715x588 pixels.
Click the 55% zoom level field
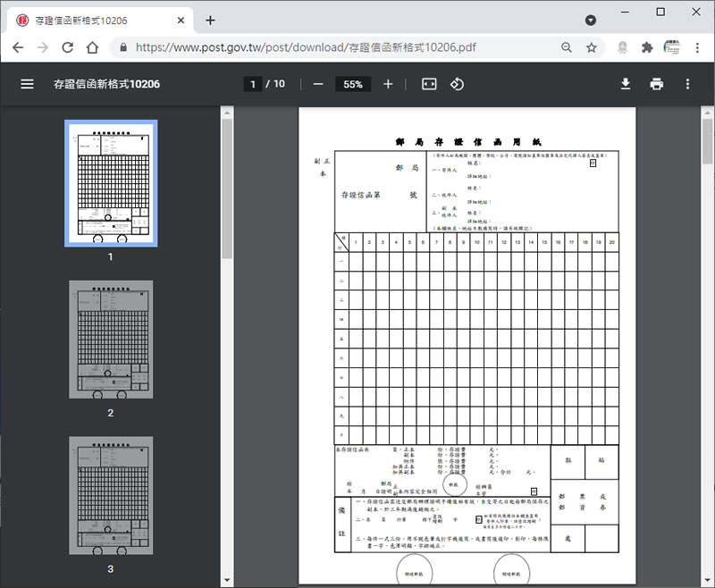(x=353, y=84)
